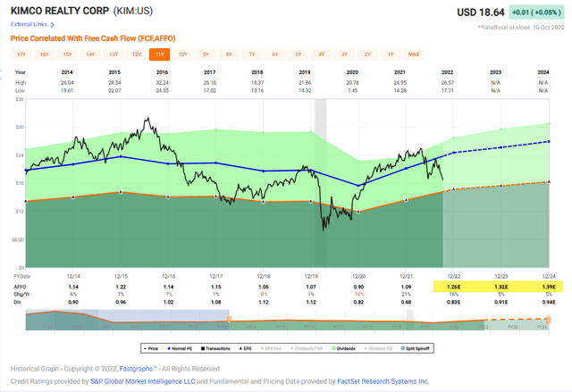
Task: Toggle the EPS legend entry
Action: click(x=246, y=348)
